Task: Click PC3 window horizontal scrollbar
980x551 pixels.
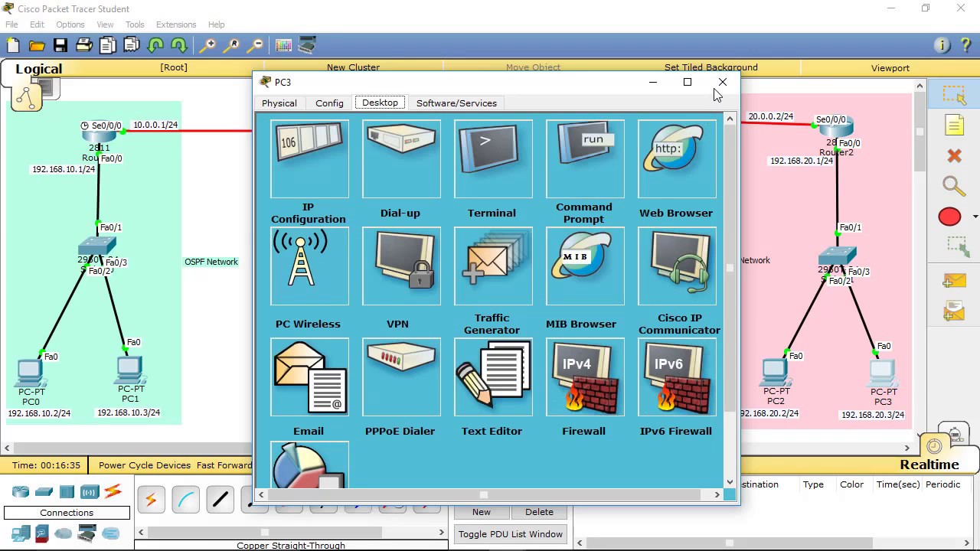Action: coord(488,494)
